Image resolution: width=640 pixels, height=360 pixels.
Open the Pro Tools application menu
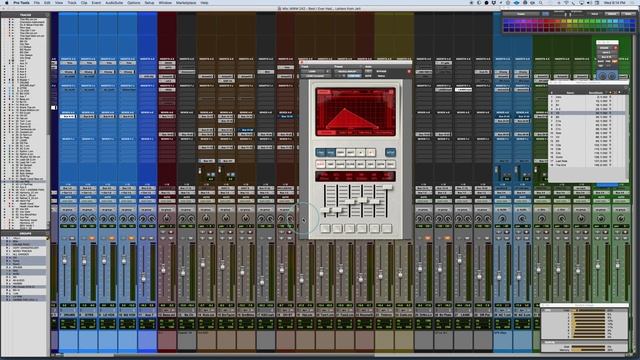pos(21,2)
